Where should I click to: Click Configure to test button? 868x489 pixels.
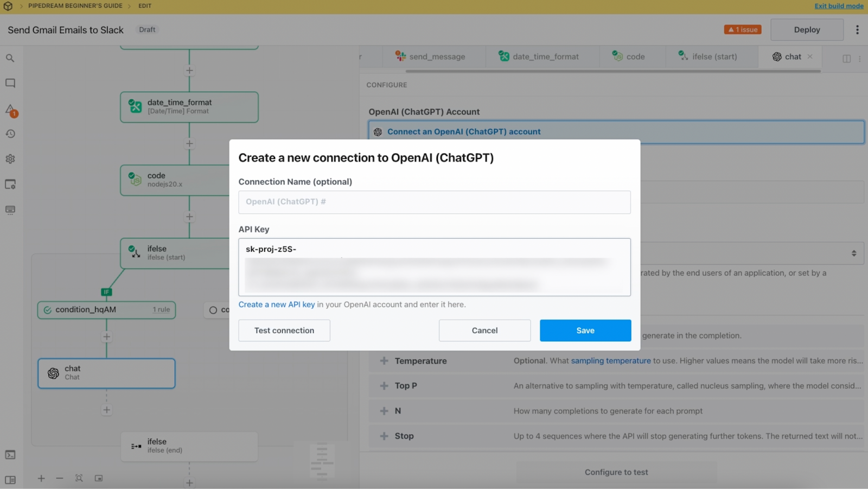pos(616,473)
